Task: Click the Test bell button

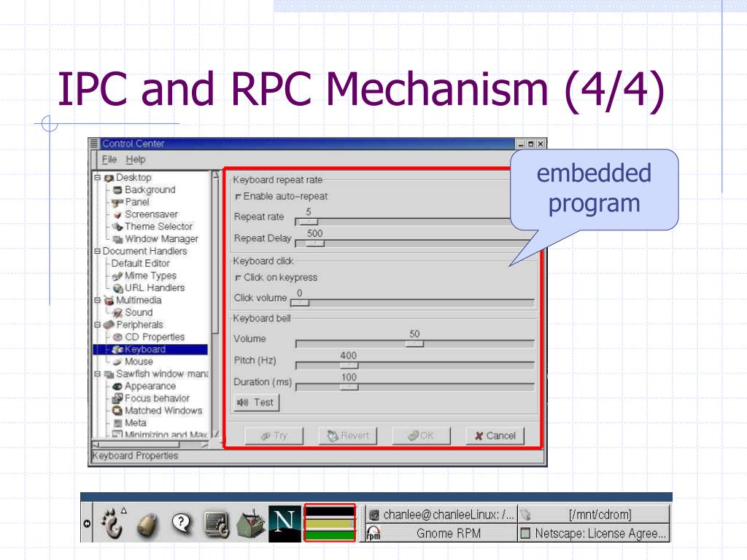Action: (257, 402)
